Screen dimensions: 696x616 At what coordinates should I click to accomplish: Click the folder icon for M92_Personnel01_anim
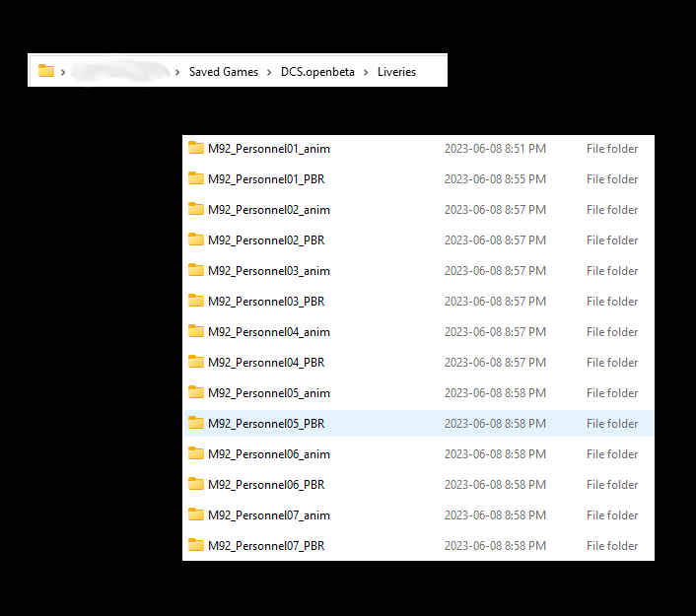tap(196, 149)
